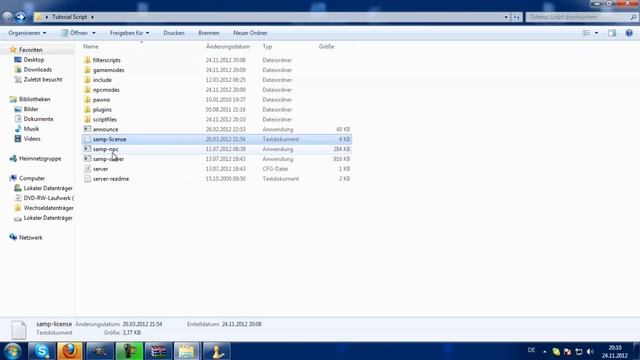Open Downloads in the navigation pane
This screenshot has height=360, width=640.
tap(38, 70)
